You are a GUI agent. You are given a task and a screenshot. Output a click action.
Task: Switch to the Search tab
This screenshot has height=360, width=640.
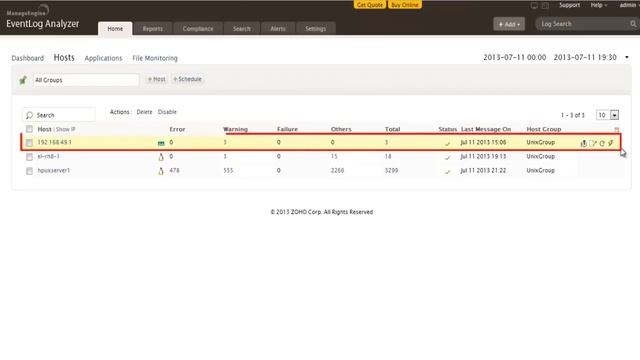coord(242,29)
